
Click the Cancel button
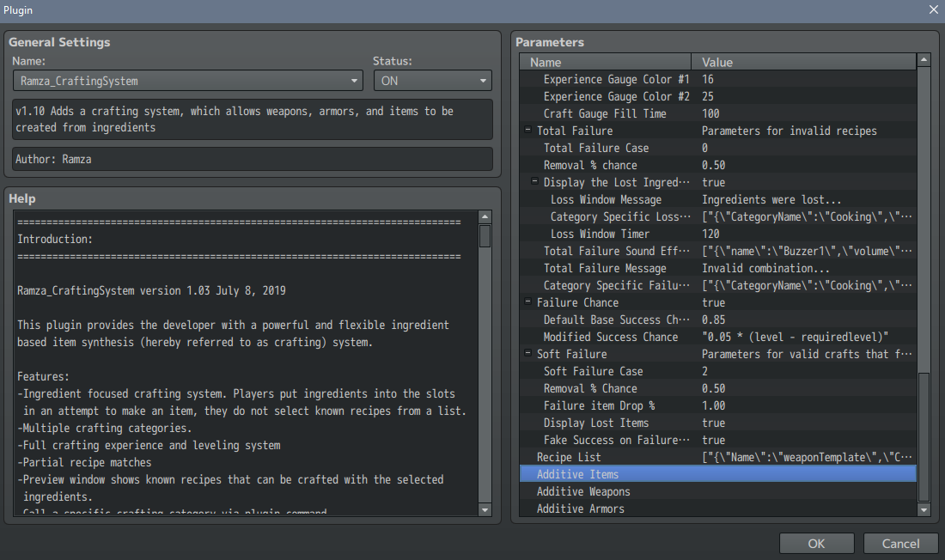pos(900,543)
